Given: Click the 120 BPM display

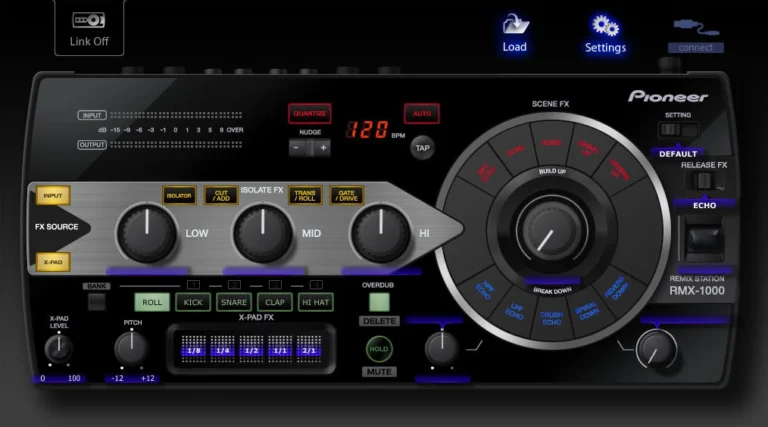Looking at the screenshot, I should click(367, 130).
